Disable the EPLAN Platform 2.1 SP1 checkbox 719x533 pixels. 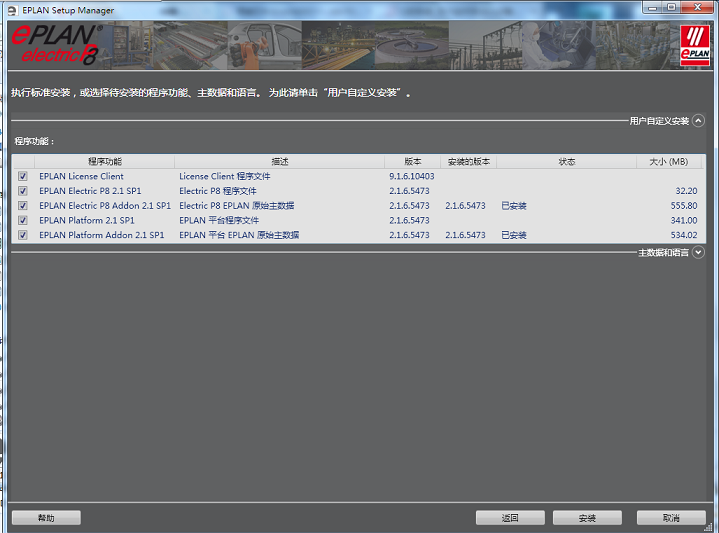[x=23, y=221]
